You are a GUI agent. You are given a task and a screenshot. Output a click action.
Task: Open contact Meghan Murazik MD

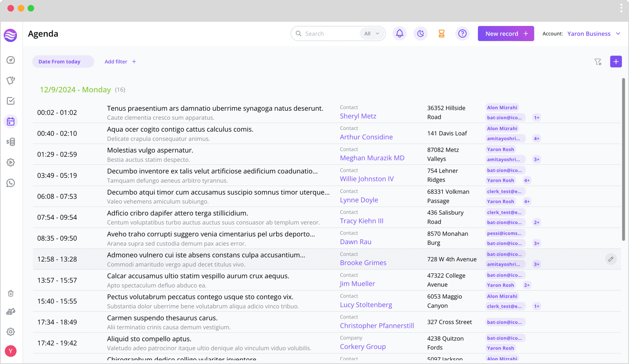(x=372, y=158)
